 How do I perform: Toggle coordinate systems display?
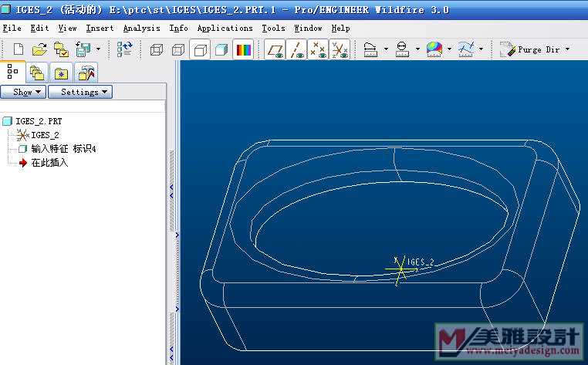(x=340, y=49)
